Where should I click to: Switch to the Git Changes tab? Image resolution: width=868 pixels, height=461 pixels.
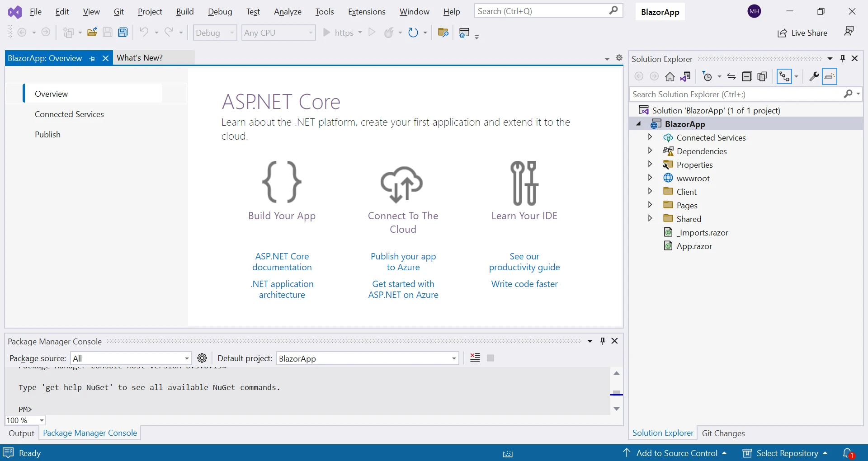pos(723,433)
